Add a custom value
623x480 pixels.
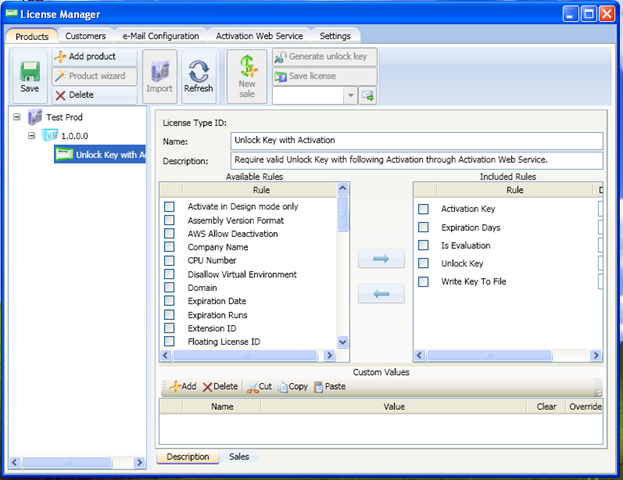183,387
